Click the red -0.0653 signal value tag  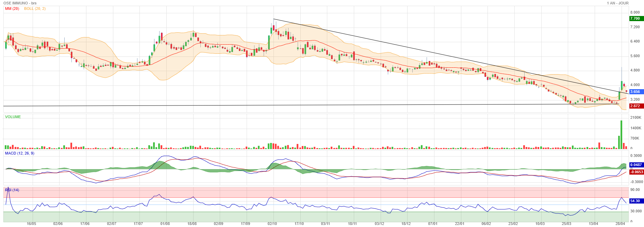click(636, 172)
